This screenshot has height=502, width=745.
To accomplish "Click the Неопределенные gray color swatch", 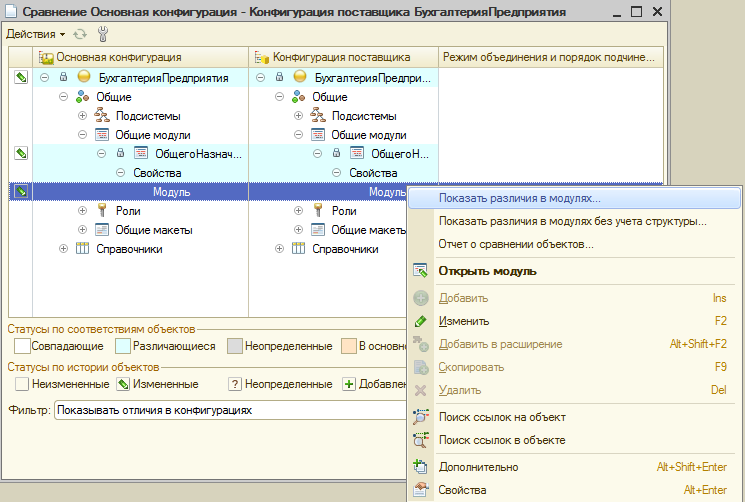I will (235, 346).
